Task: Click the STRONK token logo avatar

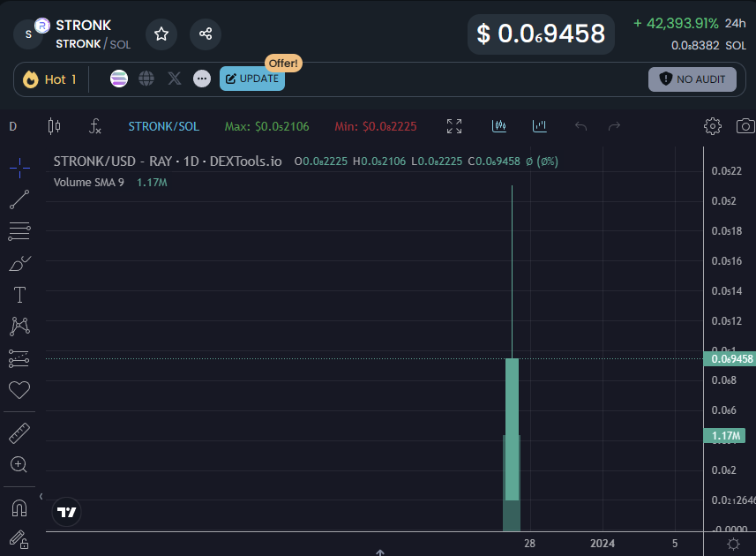Action: 29,34
